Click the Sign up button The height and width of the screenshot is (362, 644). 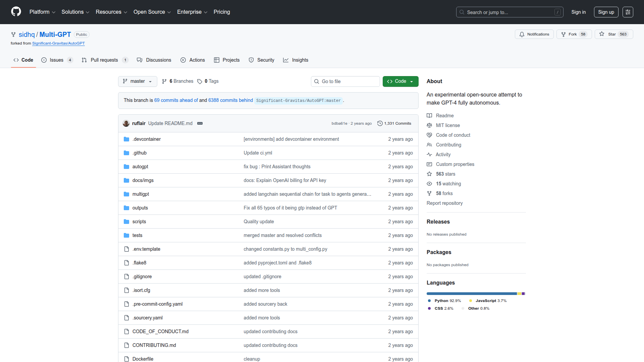click(606, 12)
